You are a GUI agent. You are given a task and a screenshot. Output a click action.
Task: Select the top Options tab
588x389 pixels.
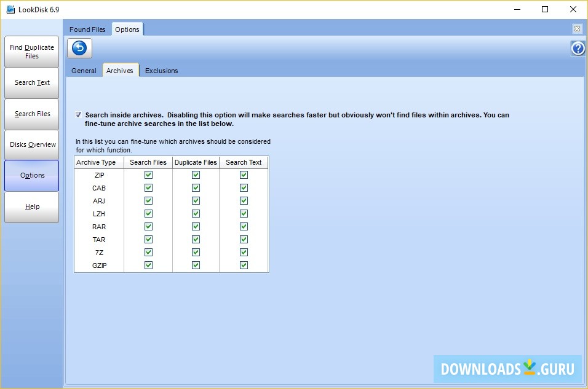[127, 29]
